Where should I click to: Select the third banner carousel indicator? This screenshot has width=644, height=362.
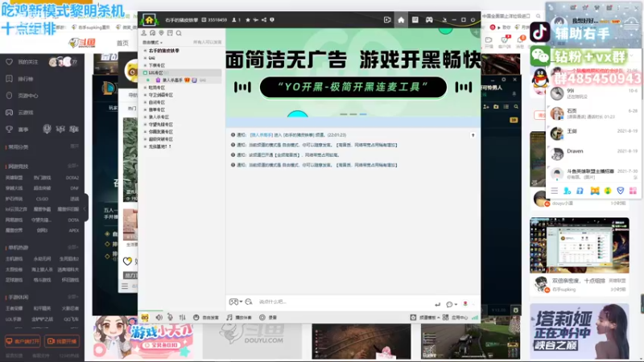pyautogui.click(x=363, y=114)
